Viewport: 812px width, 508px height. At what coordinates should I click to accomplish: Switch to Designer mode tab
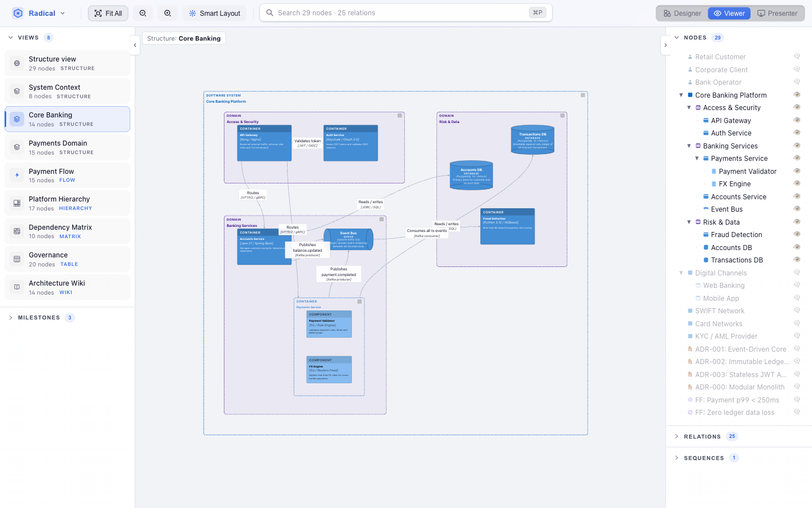[x=682, y=13]
